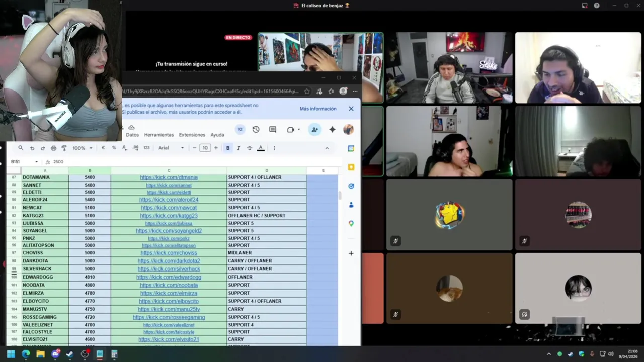Select row 104 header

coord(14,309)
